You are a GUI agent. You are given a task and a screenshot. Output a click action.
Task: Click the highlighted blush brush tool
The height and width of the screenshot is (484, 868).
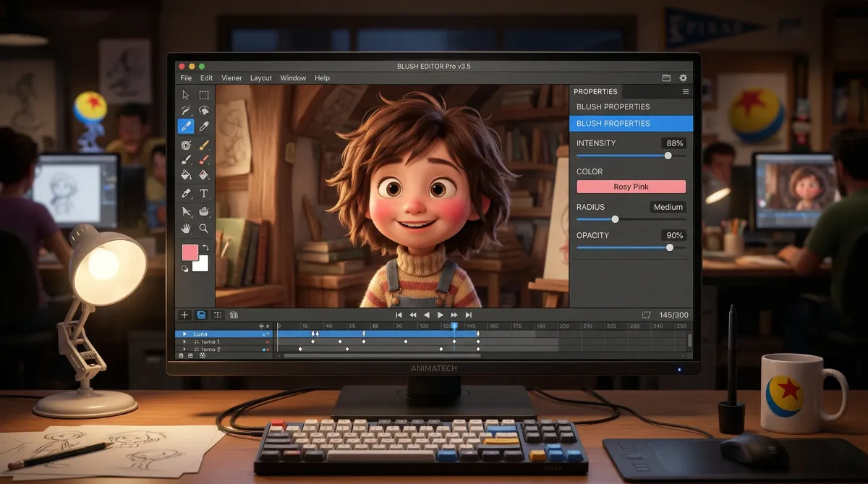[x=186, y=127]
